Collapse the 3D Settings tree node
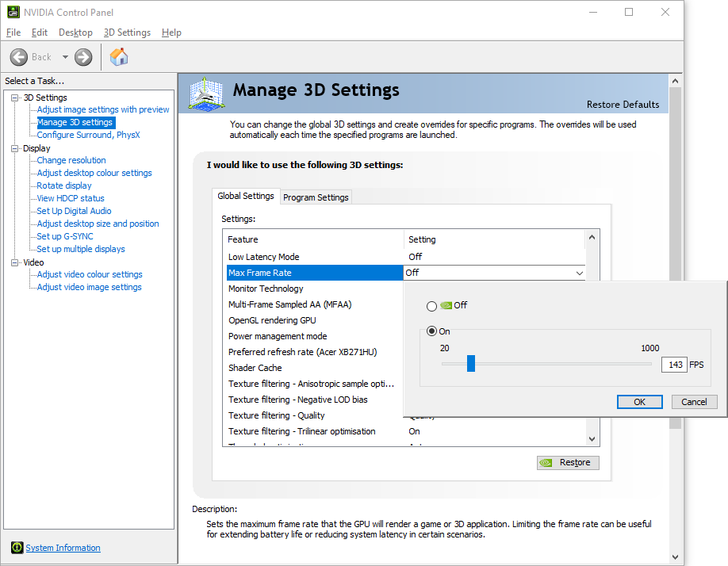 pos(15,98)
